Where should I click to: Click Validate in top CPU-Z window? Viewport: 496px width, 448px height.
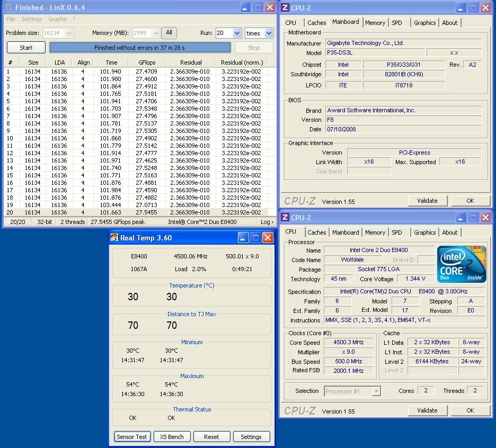point(427,201)
